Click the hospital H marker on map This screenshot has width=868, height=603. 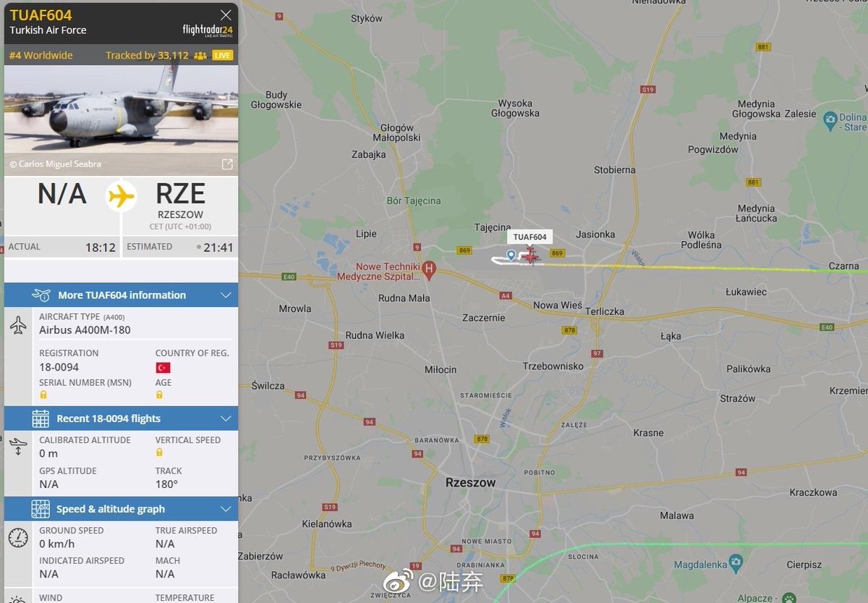point(429,270)
